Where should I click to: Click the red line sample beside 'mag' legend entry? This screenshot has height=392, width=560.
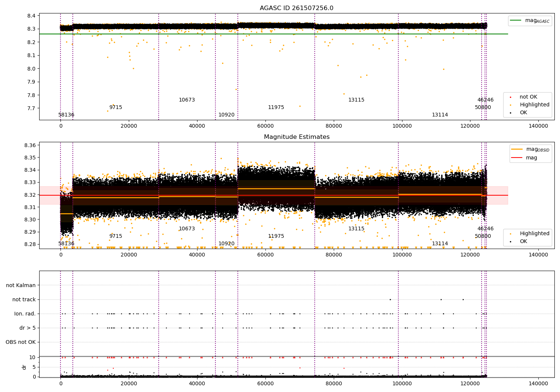[517, 158]
